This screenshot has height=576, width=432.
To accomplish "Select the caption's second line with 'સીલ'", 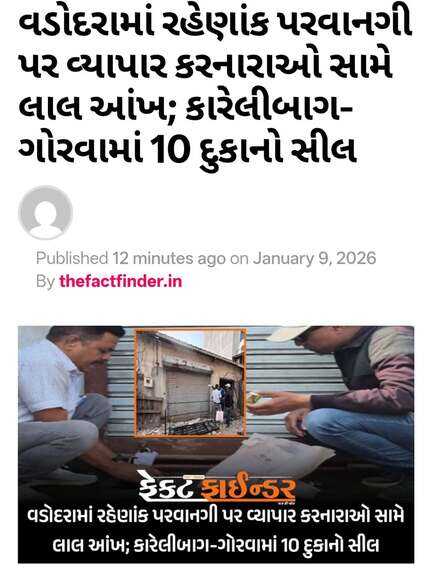I will pos(216,545).
